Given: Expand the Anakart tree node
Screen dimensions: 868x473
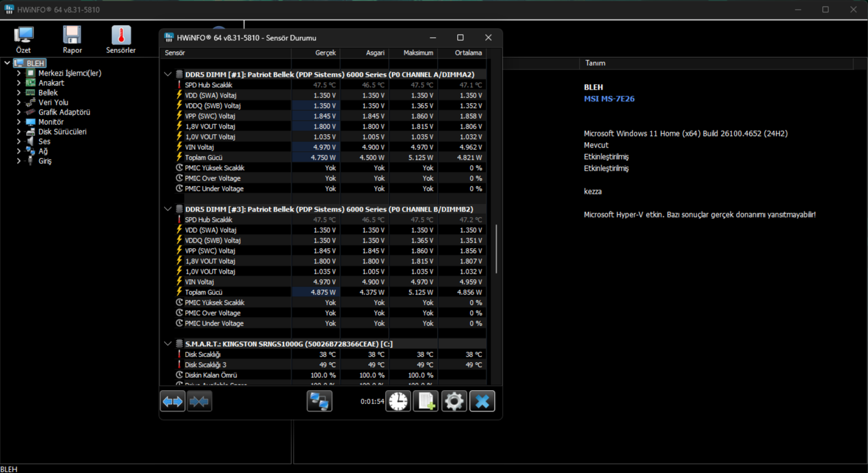Looking at the screenshot, I should 18,83.
